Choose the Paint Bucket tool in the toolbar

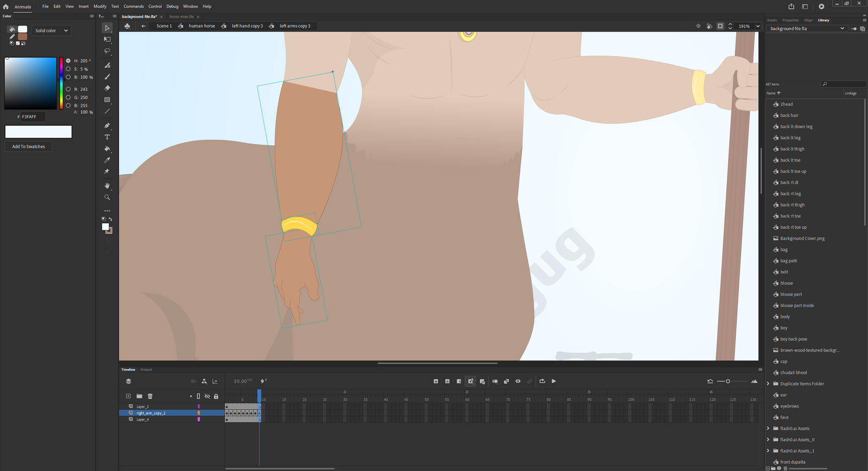(107, 149)
